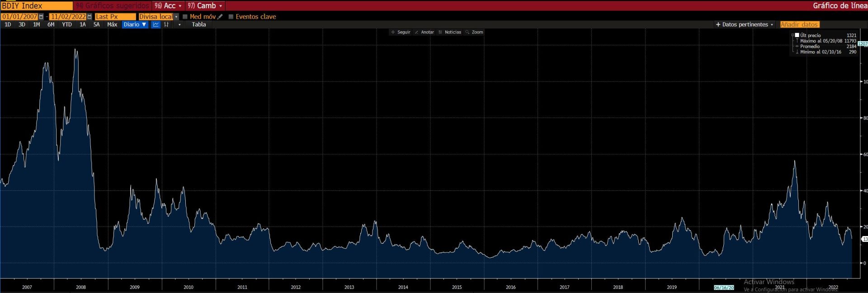Open the 97) Camb menu
Image resolution: width=868 pixels, height=293 pixels.
(x=205, y=6)
